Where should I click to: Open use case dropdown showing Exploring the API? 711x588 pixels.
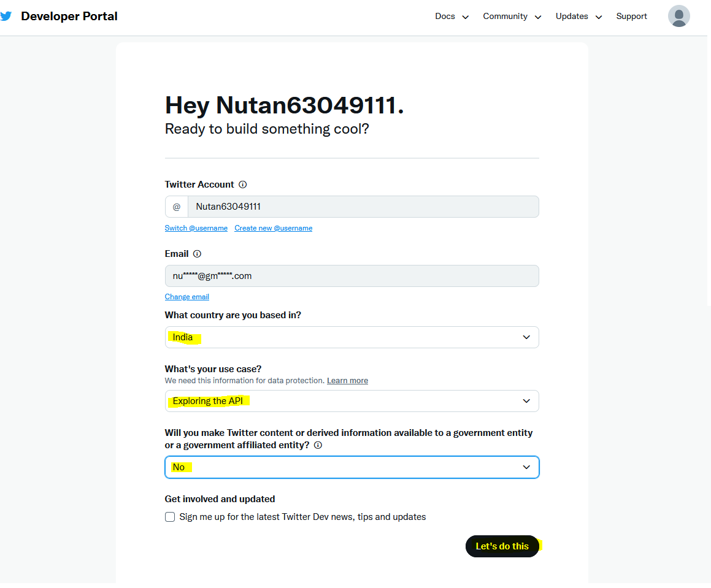click(x=352, y=401)
